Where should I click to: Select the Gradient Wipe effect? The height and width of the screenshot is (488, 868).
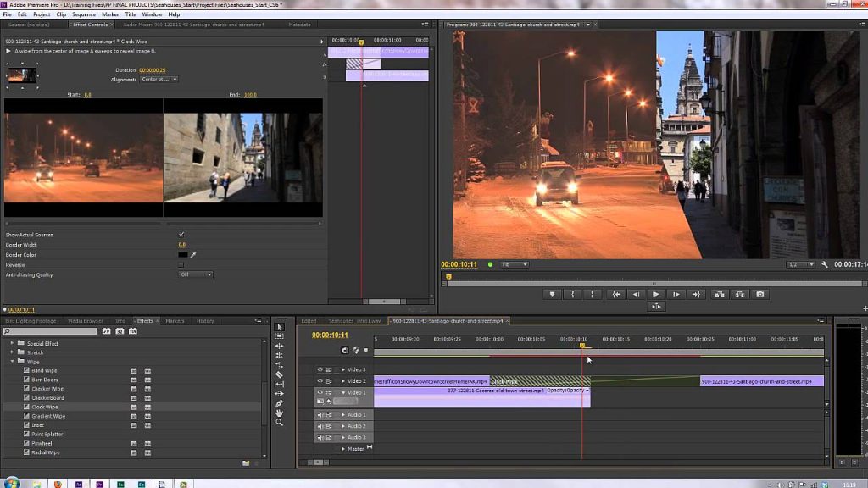(x=48, y=416)
